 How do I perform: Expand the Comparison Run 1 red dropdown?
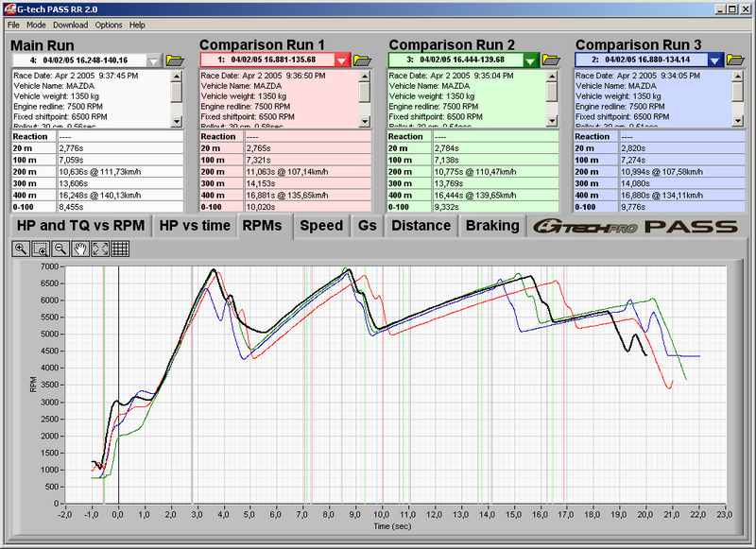point(341,60)
